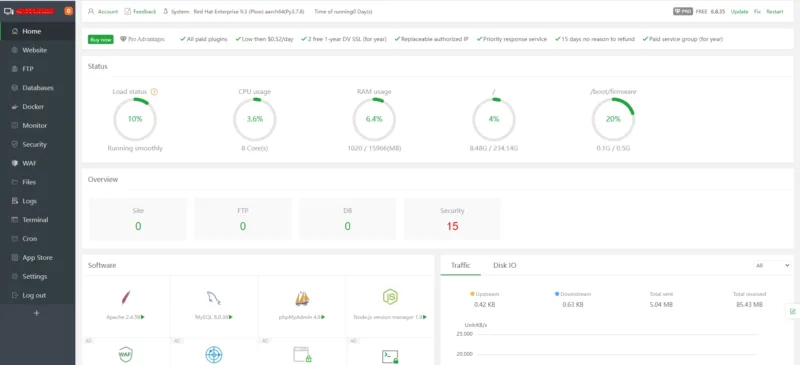Viewport: 800px width, 365px height.
Task: Click the Security shield icon in sidebar
Action: [x=14, y=144]
